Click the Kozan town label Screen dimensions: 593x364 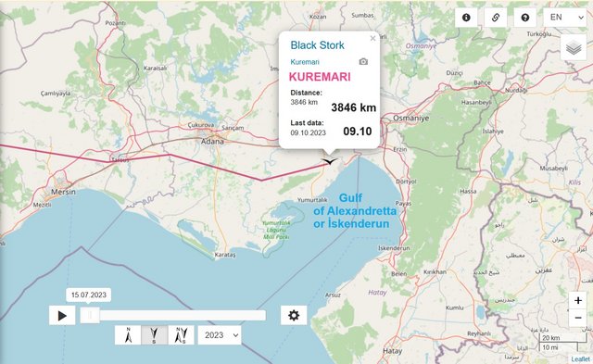pyautogui.click(x=318, y=17)
